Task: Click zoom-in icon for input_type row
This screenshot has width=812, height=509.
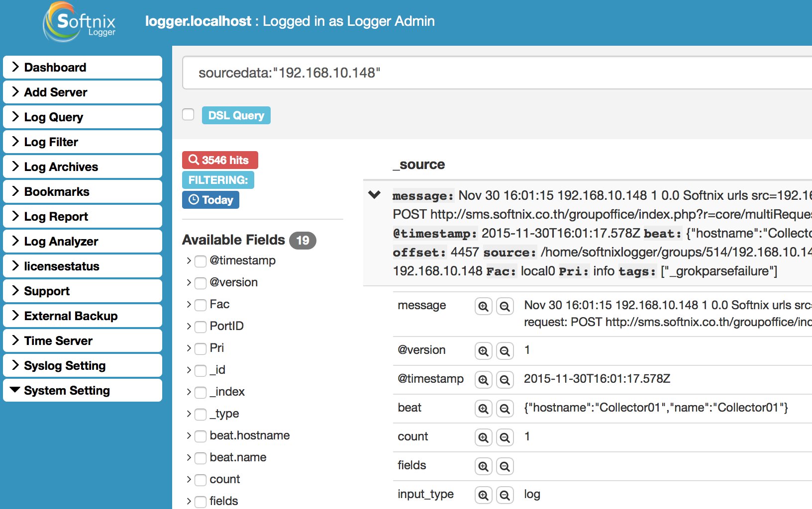Action: (483, 495)
